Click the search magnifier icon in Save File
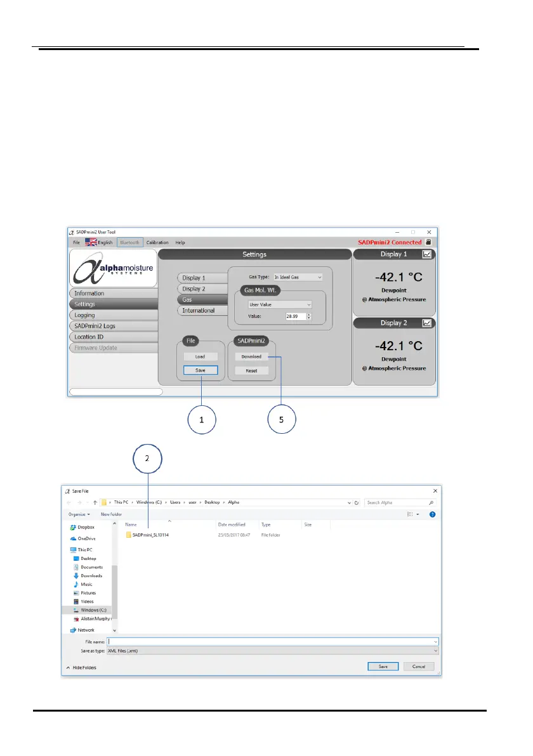 click(431, 502)
